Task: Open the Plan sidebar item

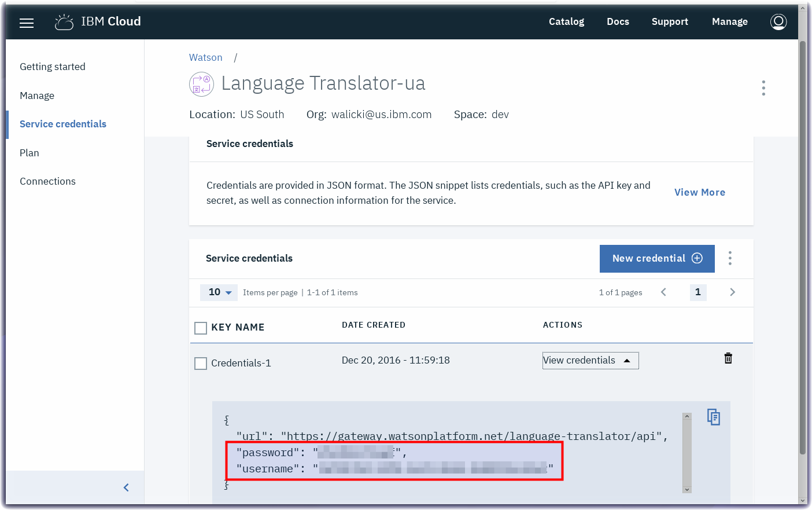Action: (x=29, y=153)
